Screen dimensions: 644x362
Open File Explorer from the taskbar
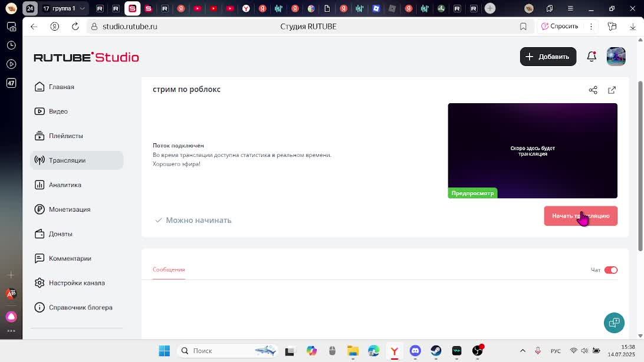click(353, 351)
